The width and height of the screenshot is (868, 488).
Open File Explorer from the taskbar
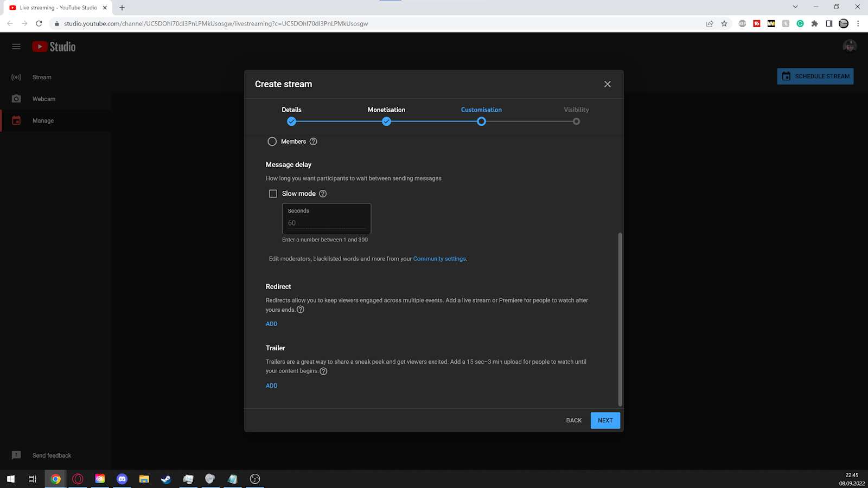pyautogui.click(x=144, y=479)
